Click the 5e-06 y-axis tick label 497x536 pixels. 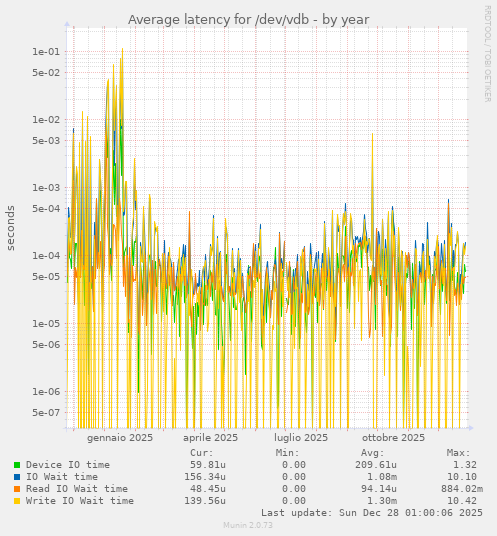pos(46,344)
